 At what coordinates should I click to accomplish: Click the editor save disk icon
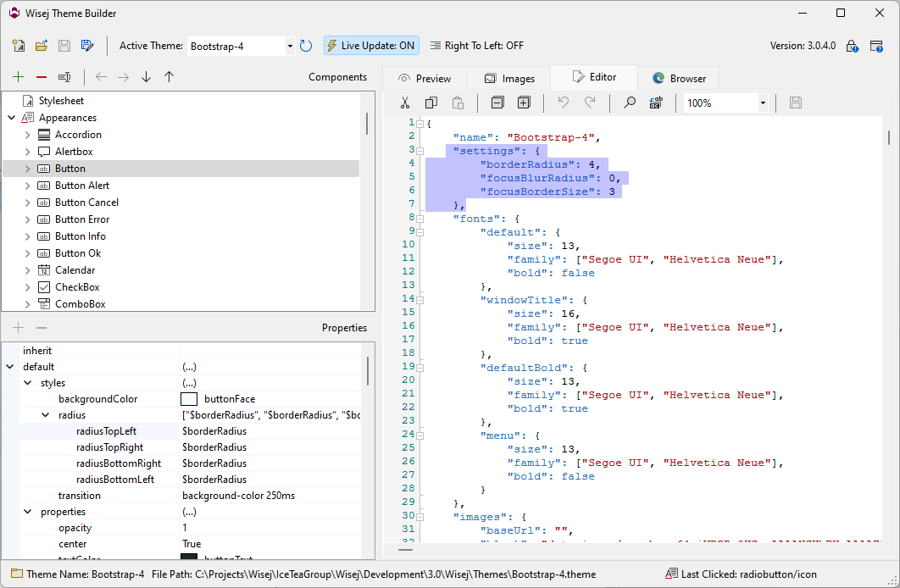(x=796, y=103)
